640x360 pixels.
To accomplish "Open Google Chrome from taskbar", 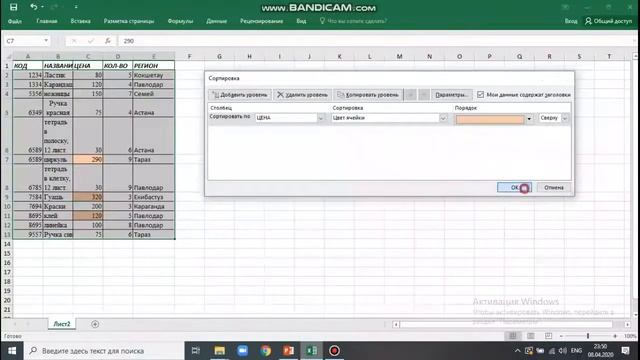I will pyautogui.click(x=266, y=351).
